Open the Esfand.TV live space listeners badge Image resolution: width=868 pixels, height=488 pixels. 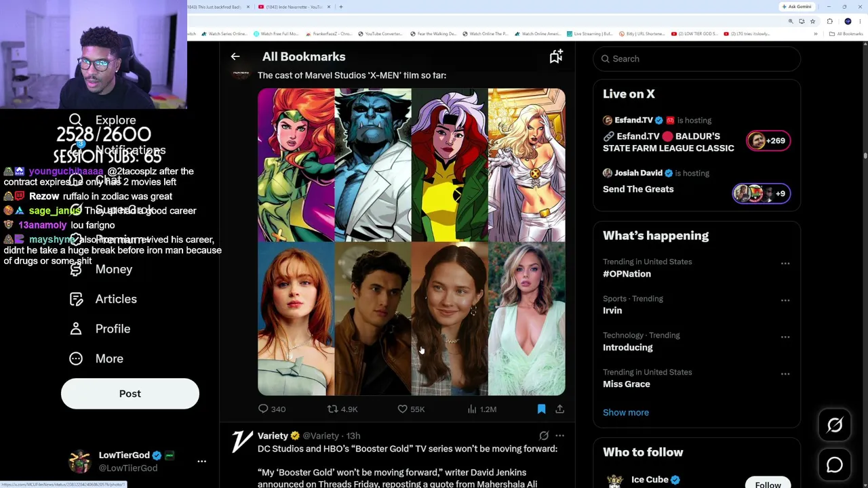point(768,141)
